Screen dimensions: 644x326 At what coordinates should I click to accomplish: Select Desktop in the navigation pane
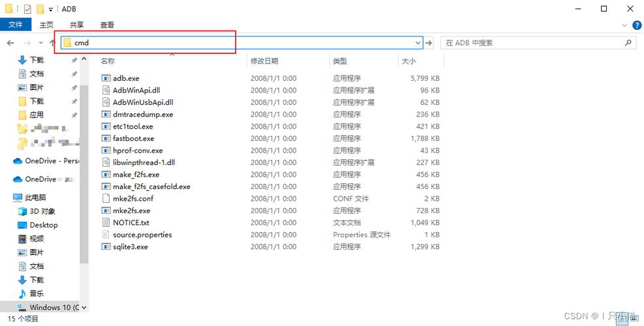click(x=38, y=225)
